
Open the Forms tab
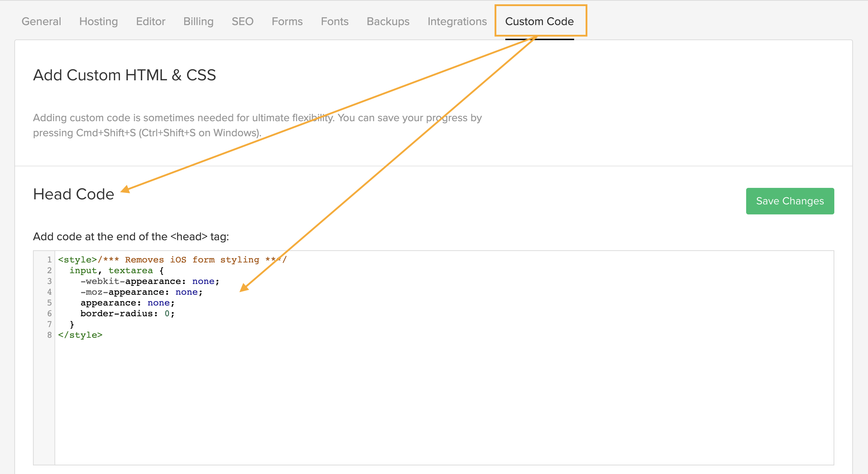coord(287,22)
